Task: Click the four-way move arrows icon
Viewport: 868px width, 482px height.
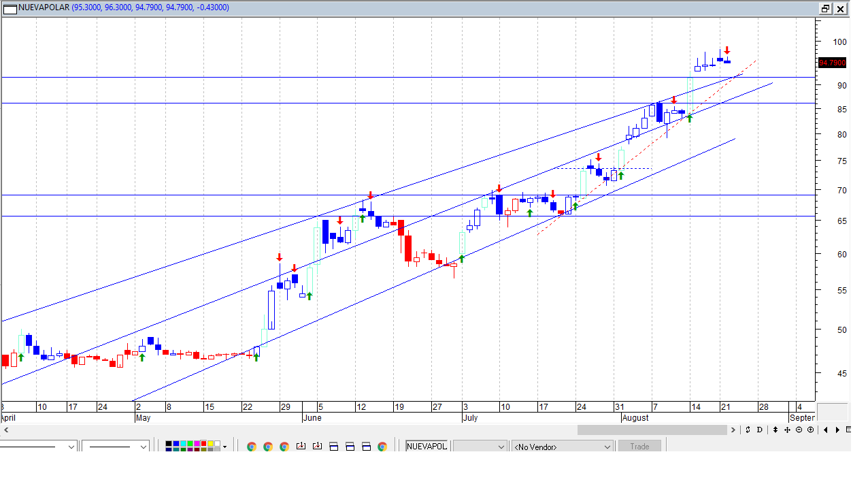Action: click(787, 430)
